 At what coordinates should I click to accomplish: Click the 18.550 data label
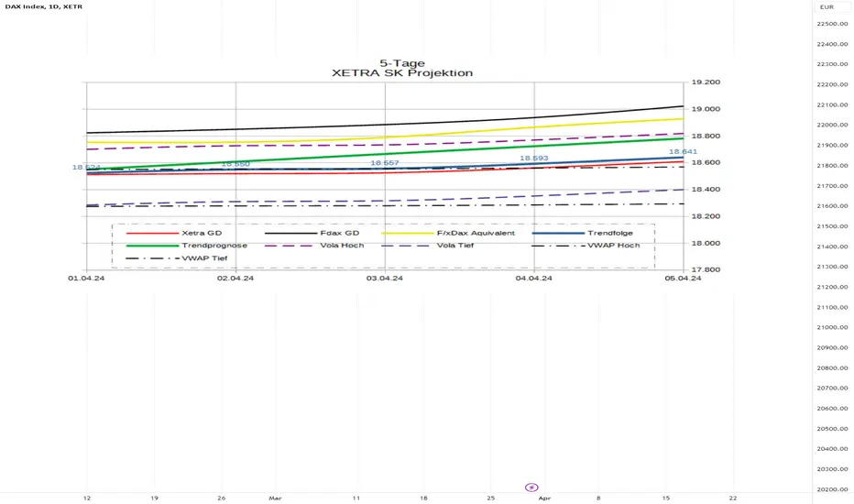[235, 164]
